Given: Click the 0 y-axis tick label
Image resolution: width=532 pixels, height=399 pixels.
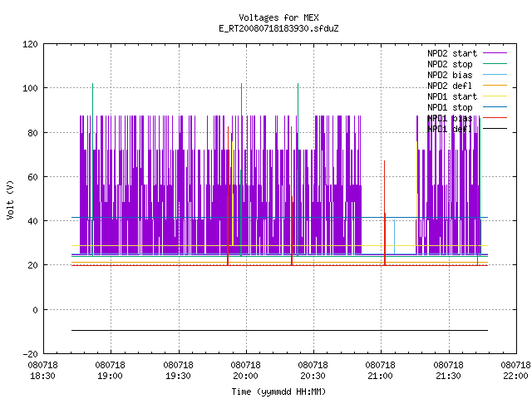Looking at the screenshot, I should point(35,310).
